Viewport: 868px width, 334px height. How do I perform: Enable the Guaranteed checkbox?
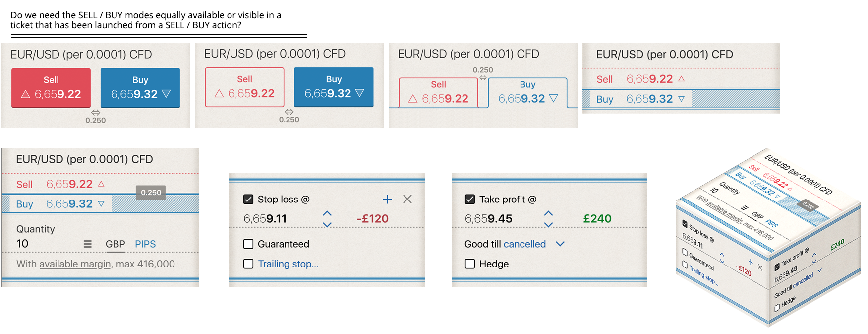click(x=248, y=244)
